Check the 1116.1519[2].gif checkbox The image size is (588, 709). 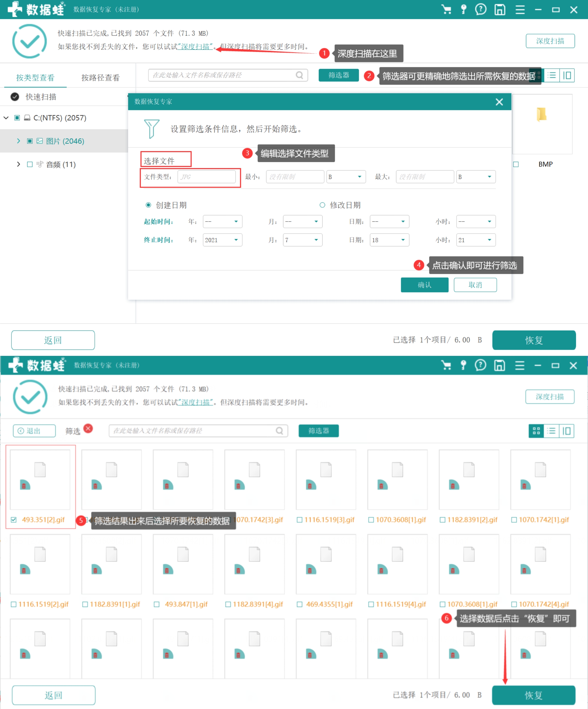coord(14,604)
